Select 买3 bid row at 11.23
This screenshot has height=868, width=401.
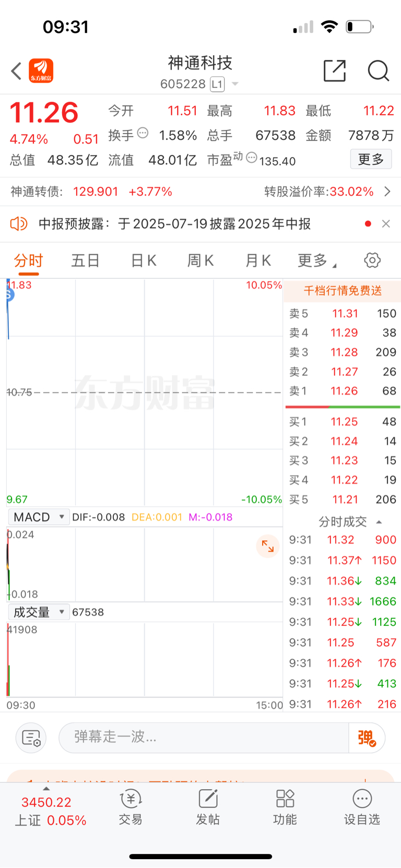click(343, 460)
